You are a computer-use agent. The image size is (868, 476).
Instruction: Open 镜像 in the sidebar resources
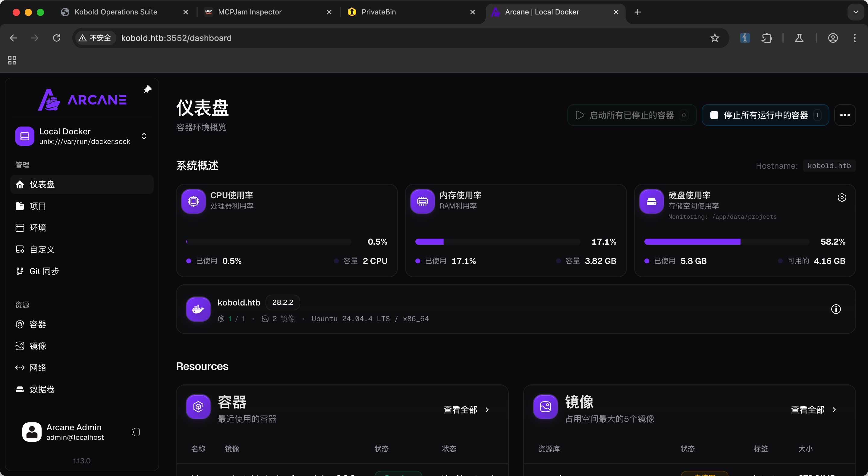(x=82, y=346)
